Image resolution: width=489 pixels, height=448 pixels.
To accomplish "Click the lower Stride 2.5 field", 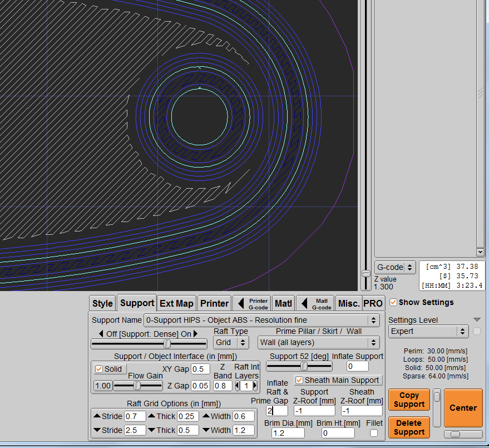I will [135, 430].
